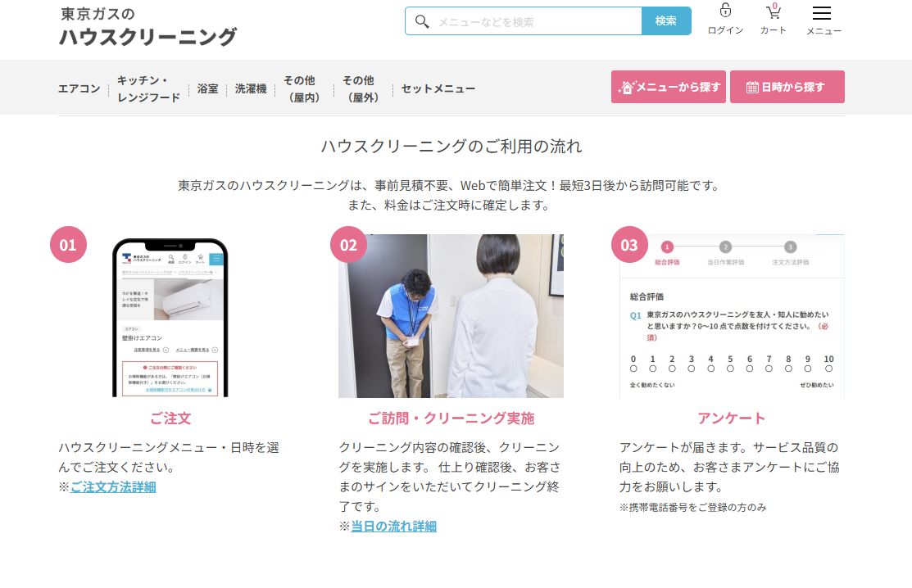Click the pink 01 step badge

(x=68, y=245)
